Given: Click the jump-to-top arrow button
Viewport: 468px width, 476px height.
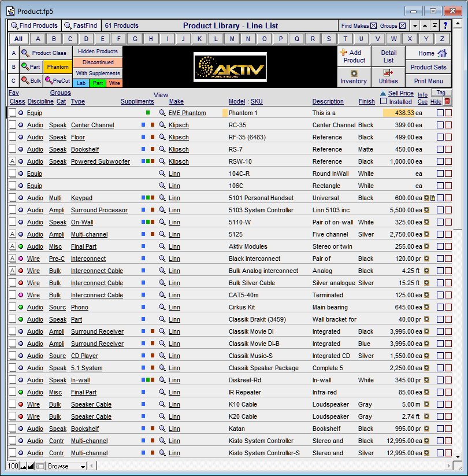Looking at the screenshot, I should (434, 26).
